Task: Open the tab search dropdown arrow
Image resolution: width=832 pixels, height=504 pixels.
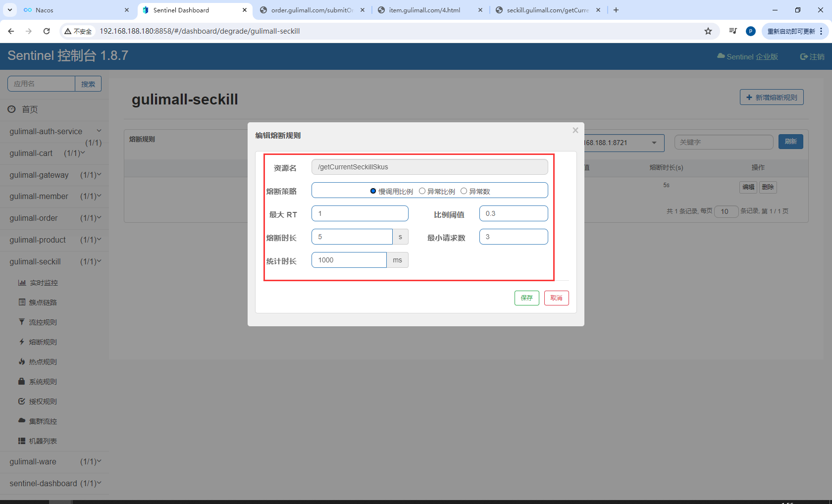Action: (x=10, y=10)
